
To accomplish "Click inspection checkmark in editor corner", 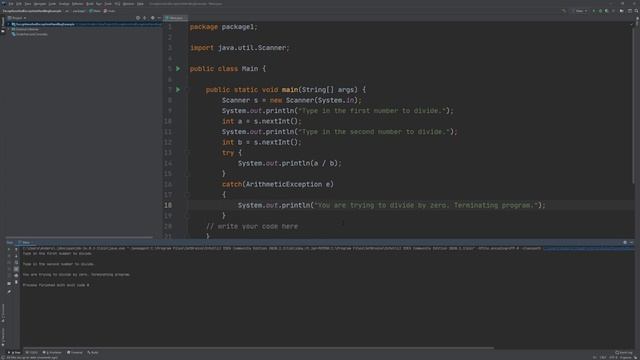I will [x=632, y=24].
